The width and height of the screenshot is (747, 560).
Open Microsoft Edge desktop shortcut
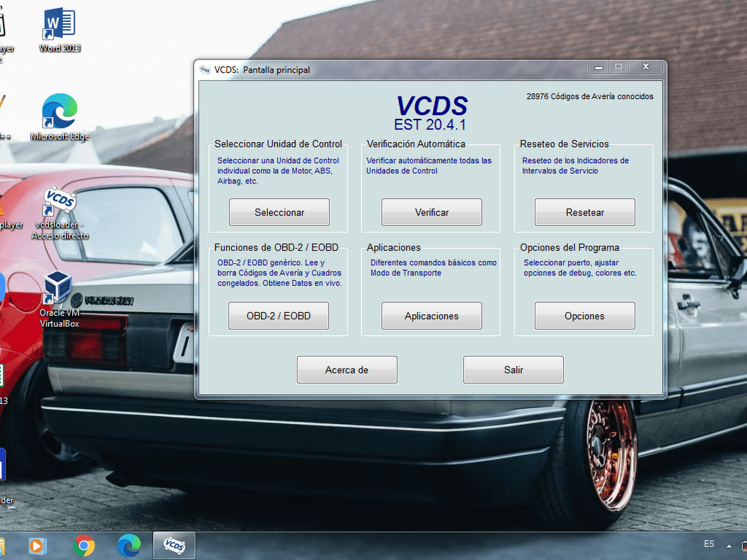pyautogui.click(x=60, y=117)
